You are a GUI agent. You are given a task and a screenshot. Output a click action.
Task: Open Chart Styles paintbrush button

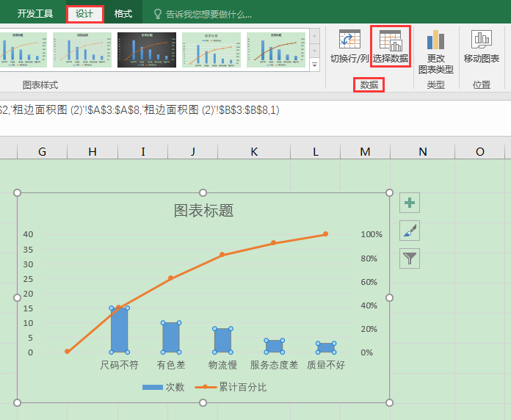tap(410, 231)
